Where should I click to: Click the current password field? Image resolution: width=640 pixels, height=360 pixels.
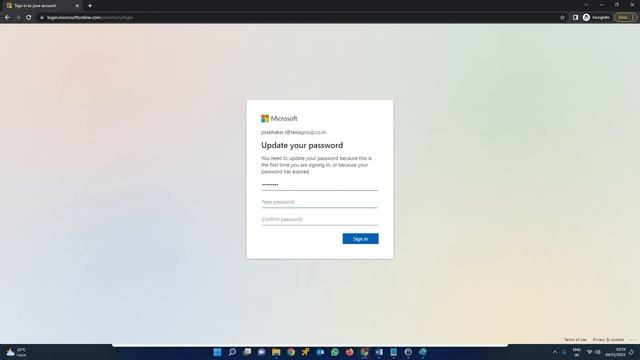point(320,185)
